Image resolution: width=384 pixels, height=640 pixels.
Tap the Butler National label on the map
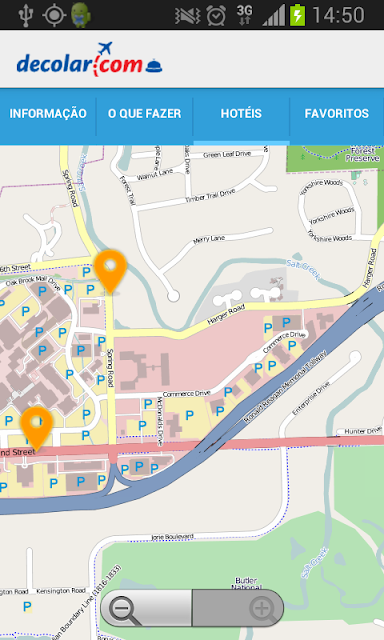(x=246, y=583)
